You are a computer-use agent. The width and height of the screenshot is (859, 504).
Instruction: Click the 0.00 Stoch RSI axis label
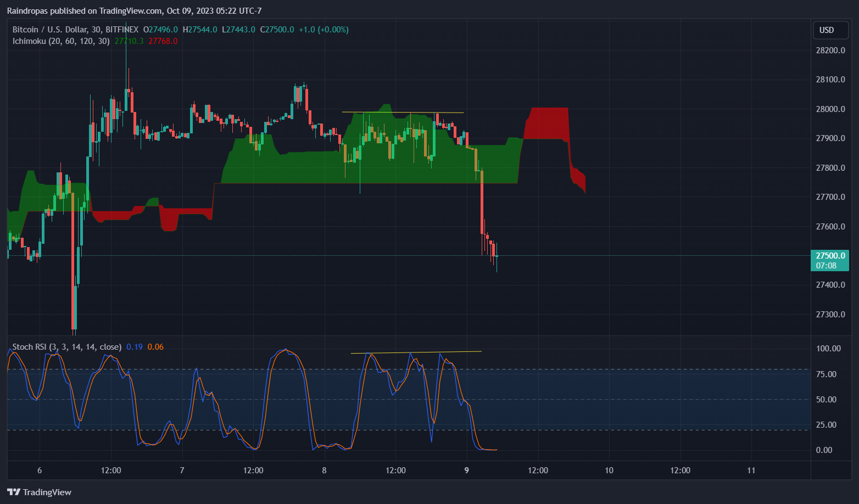click(824, 450)
